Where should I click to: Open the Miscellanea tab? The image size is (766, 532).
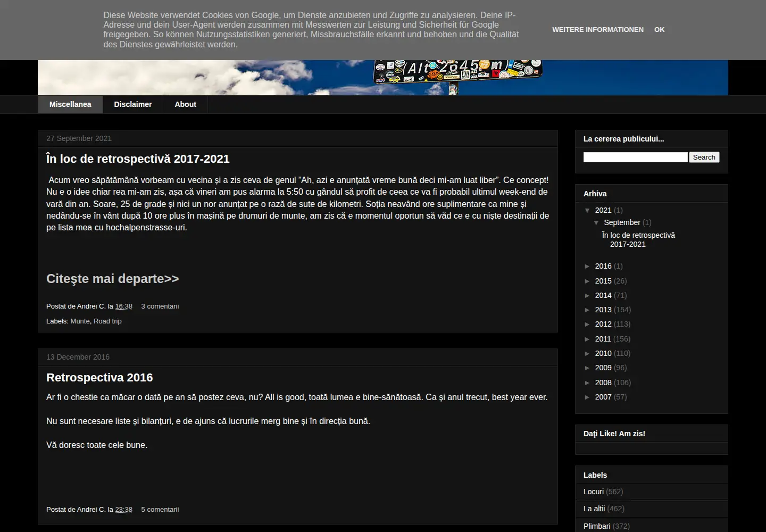(x=70, y=104)
